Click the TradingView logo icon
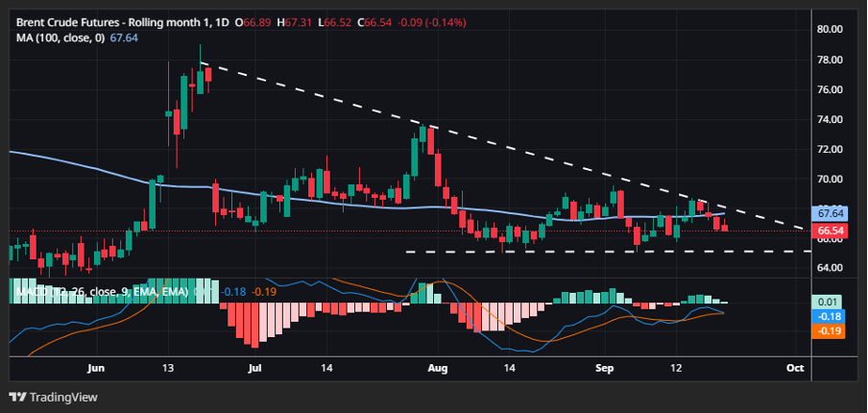Screen dimensions: 868x413 (x=17, y=397)
